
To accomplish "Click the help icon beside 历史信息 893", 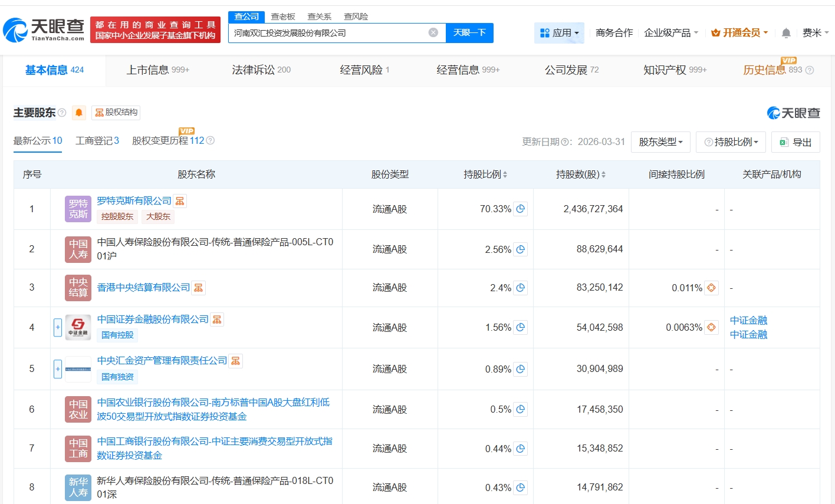I will tap(810, 70).
